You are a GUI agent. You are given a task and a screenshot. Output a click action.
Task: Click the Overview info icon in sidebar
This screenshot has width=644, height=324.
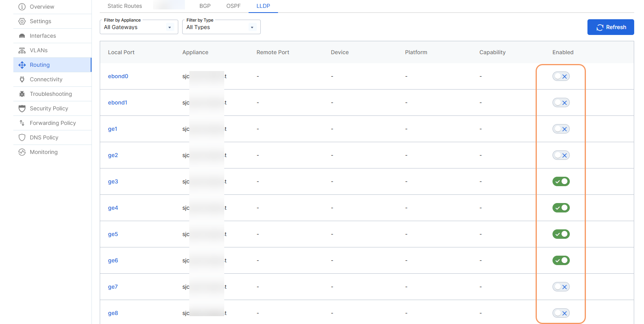click(22, 7)
